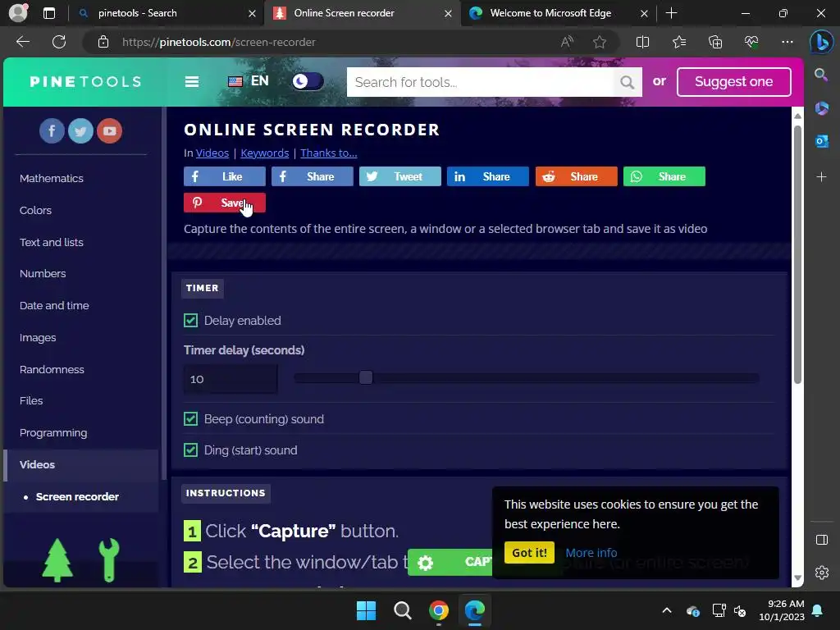
Task: Click the green pine tree icon in the sidebar
Action: pyautogui.click(x=57, y=560)
